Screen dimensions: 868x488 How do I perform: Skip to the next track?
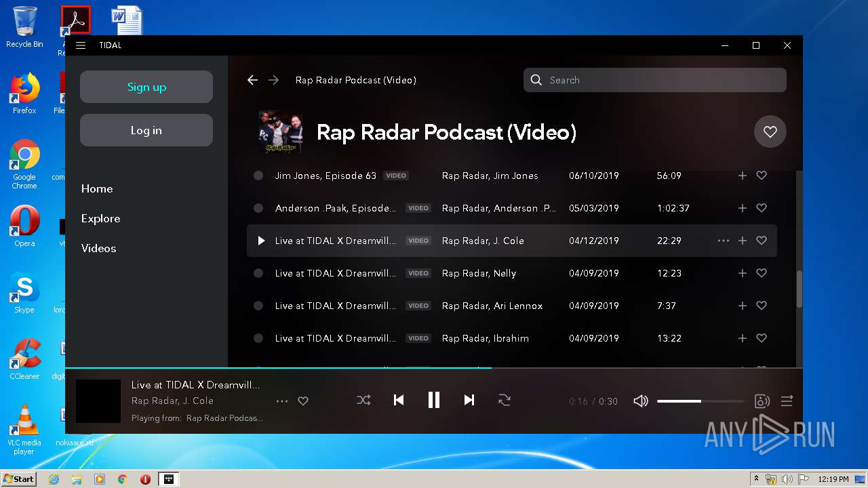[x=469, y=401]
